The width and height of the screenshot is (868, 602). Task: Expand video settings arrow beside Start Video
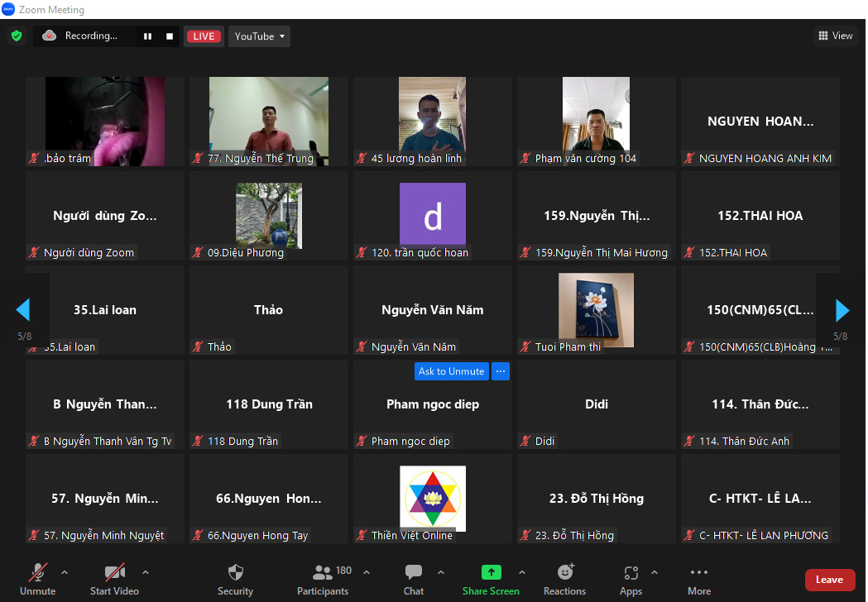[x=146, y=573]
